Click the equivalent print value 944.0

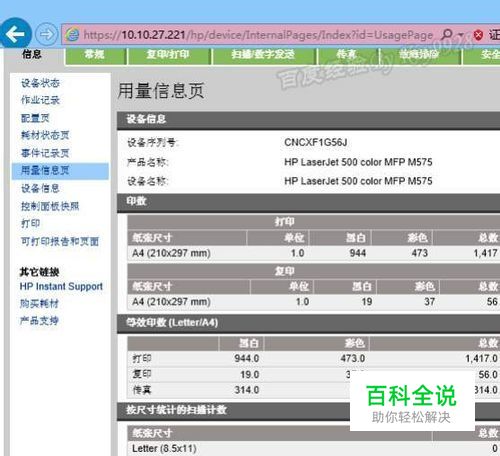[247, 359]
